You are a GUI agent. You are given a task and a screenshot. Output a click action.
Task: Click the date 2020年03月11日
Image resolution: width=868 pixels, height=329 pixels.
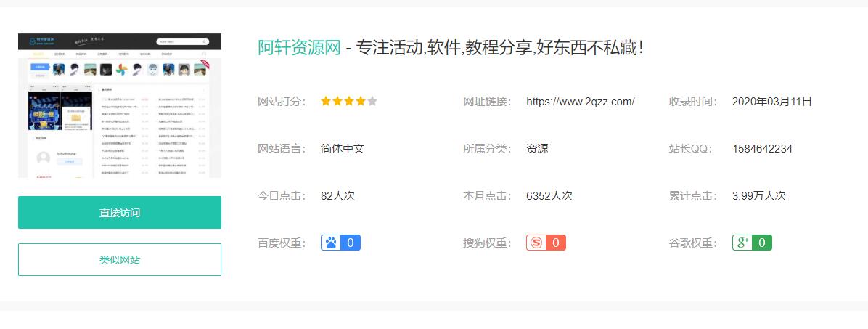point(771,102)
